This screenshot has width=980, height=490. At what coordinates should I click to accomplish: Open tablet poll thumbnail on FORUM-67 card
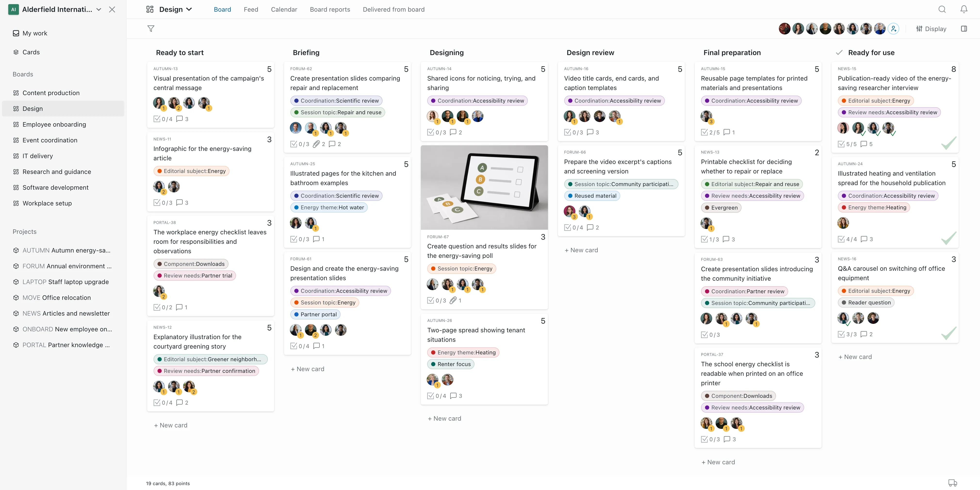coord(484,187)
